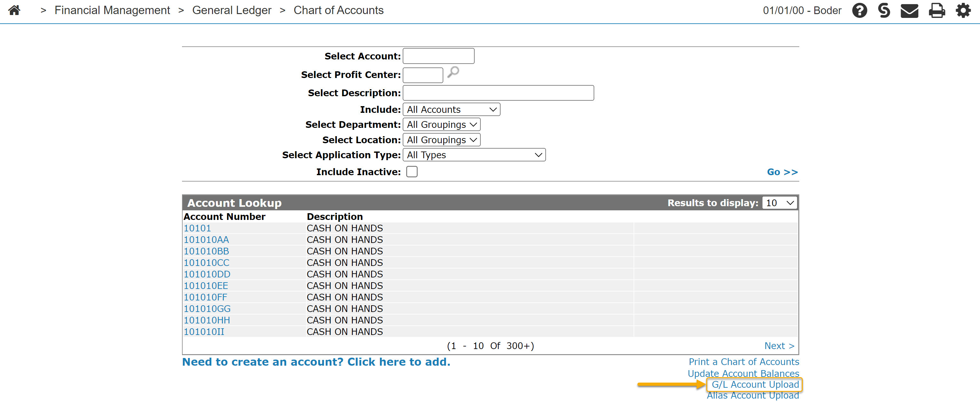Click the S logo icon in header

(884, 10)
